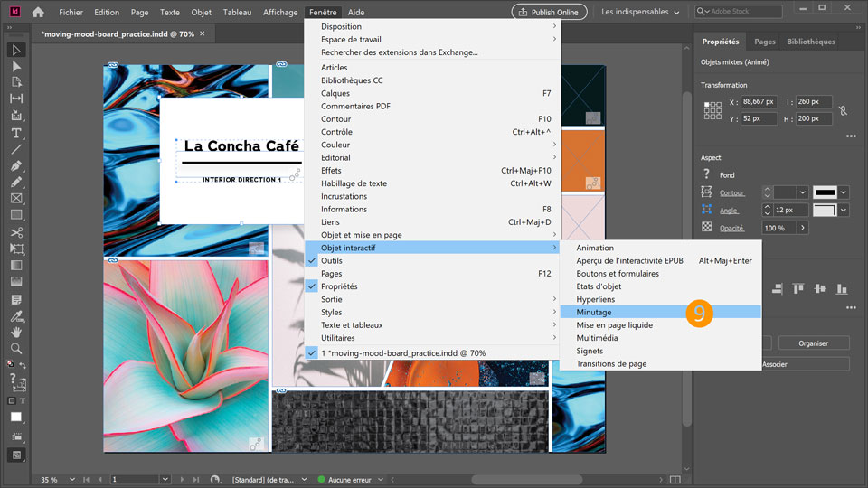Open the Fichier menu
This screenshot has width=868, height=488.
click(x=71, y=12)
